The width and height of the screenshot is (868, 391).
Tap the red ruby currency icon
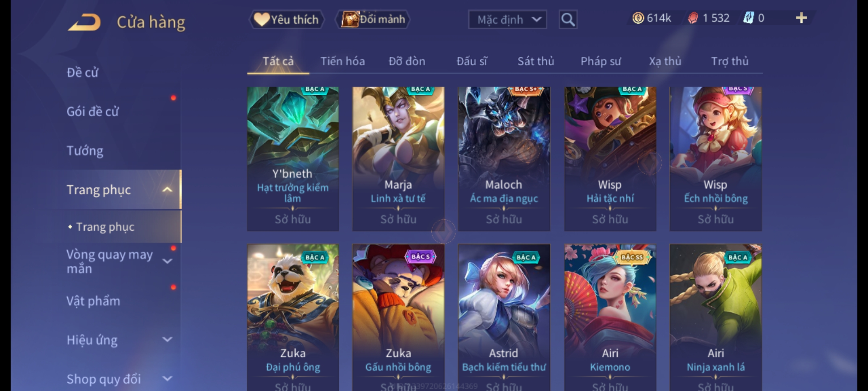[x=693, y=18]
